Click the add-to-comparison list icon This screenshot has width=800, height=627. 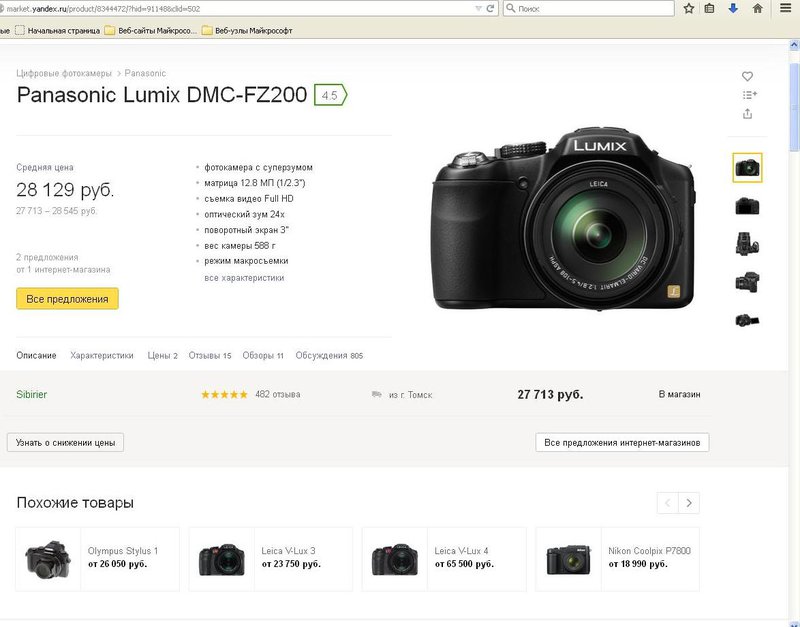click(749, 95)
